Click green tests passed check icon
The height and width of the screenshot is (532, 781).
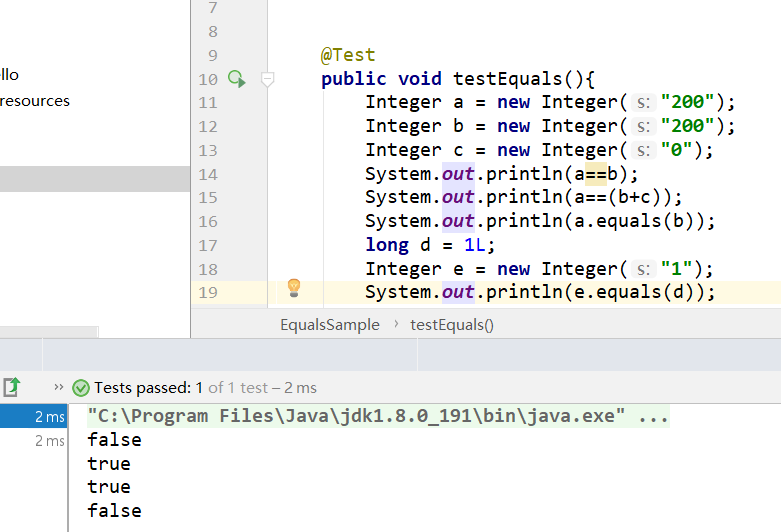pos(81,388)
